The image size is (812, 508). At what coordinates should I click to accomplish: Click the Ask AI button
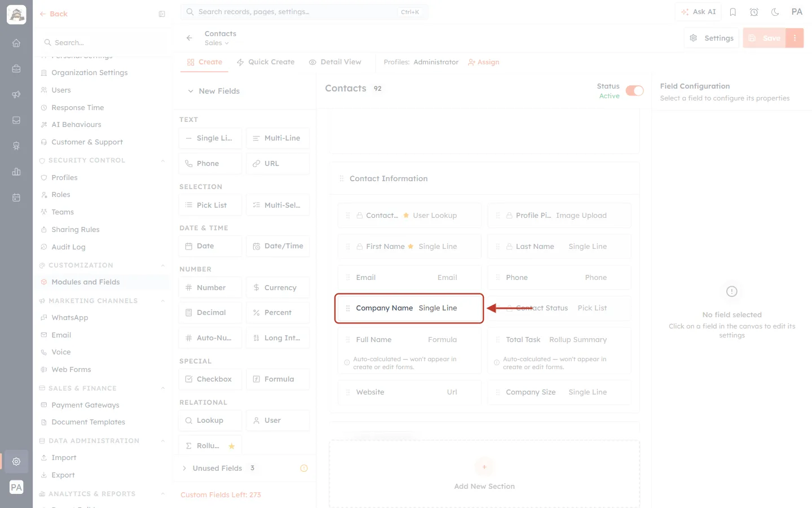698,12
